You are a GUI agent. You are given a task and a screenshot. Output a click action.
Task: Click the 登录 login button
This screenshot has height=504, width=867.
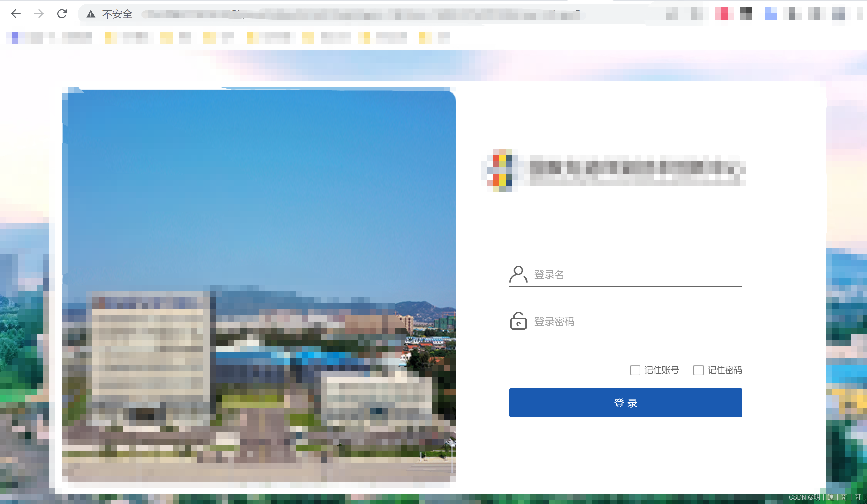pos(626,403)
